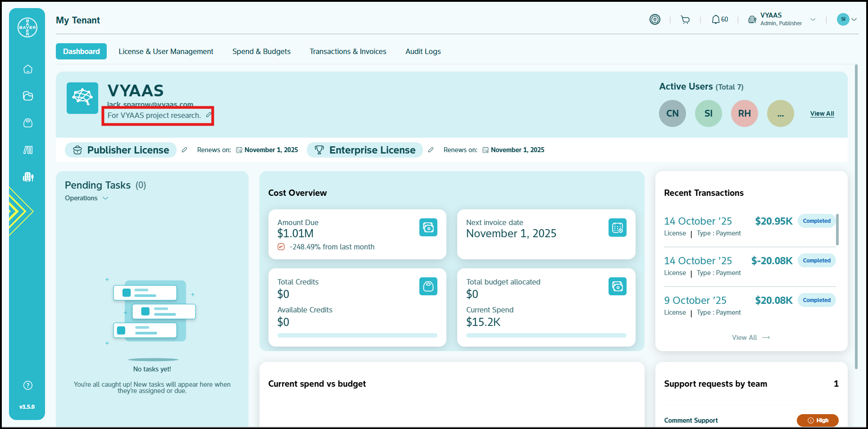868x429 pixels.
Task: Click View All link for Active Users
Action: pyautogui.click(x=822, y=114)
